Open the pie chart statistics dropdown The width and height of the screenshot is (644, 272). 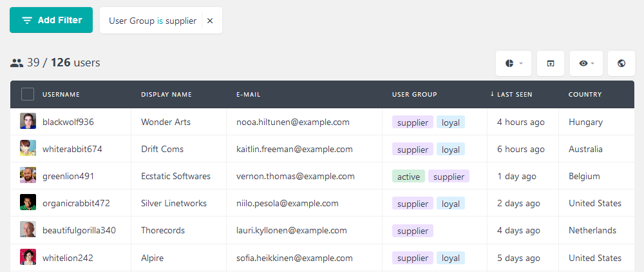pyautogui.click(x=513, y=63)
